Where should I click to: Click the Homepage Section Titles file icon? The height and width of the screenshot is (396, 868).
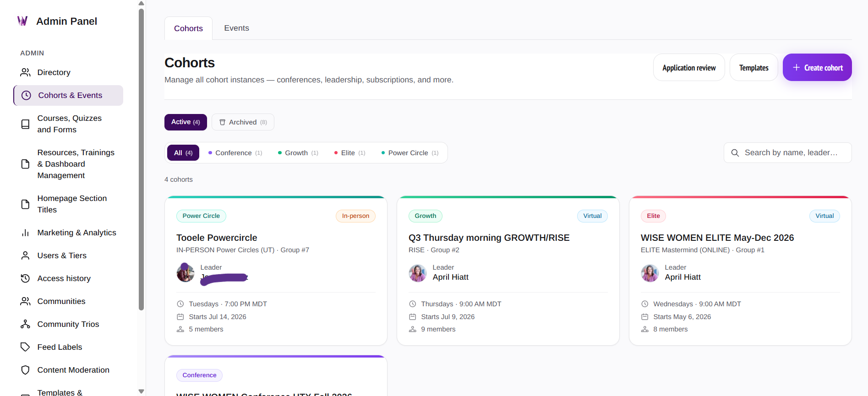tap(25, 204)
